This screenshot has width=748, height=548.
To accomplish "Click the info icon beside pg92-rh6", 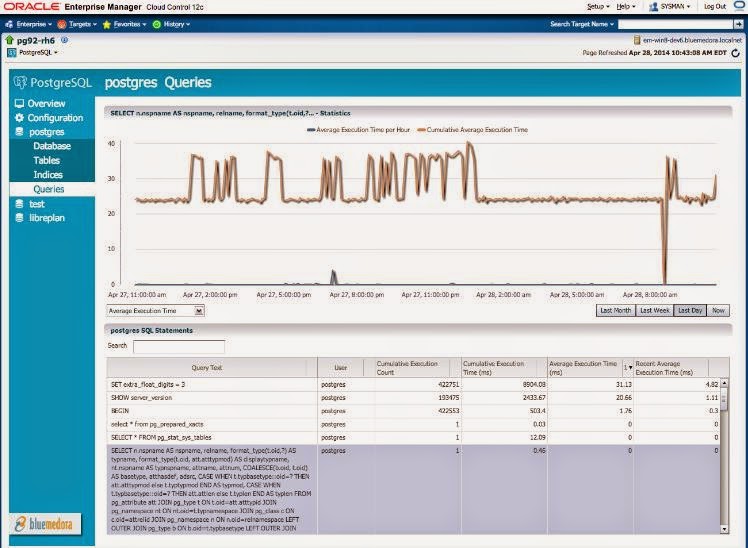I will (x=64, y=40).
